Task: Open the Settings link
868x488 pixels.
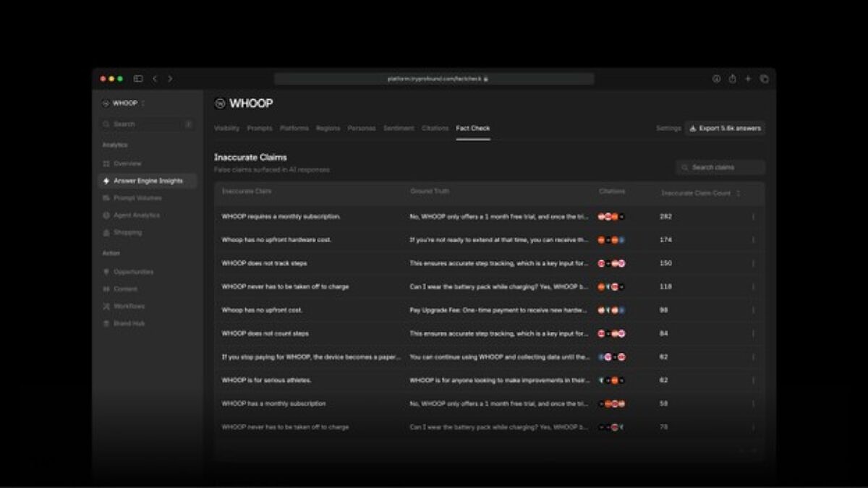Action: point(668,128)
